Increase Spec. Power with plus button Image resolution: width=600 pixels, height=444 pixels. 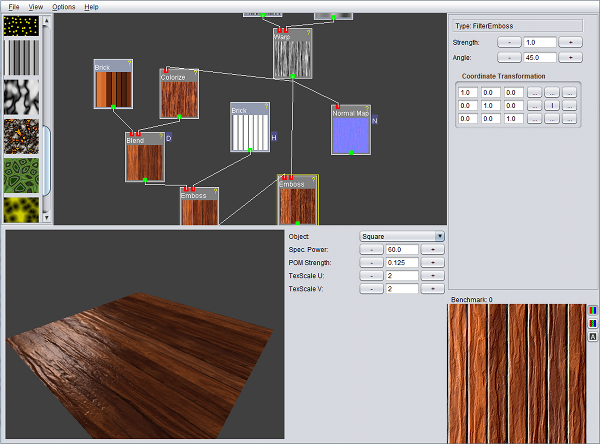pyautogui.click(x=432, y=249)
